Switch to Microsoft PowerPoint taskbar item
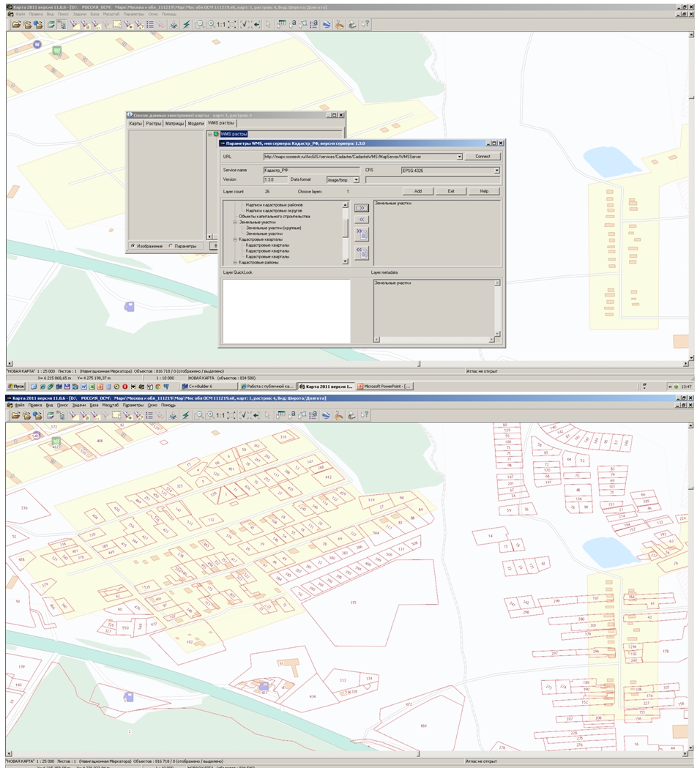The width and height of the screenshot is (700, 768). click(x=384, y=387)
